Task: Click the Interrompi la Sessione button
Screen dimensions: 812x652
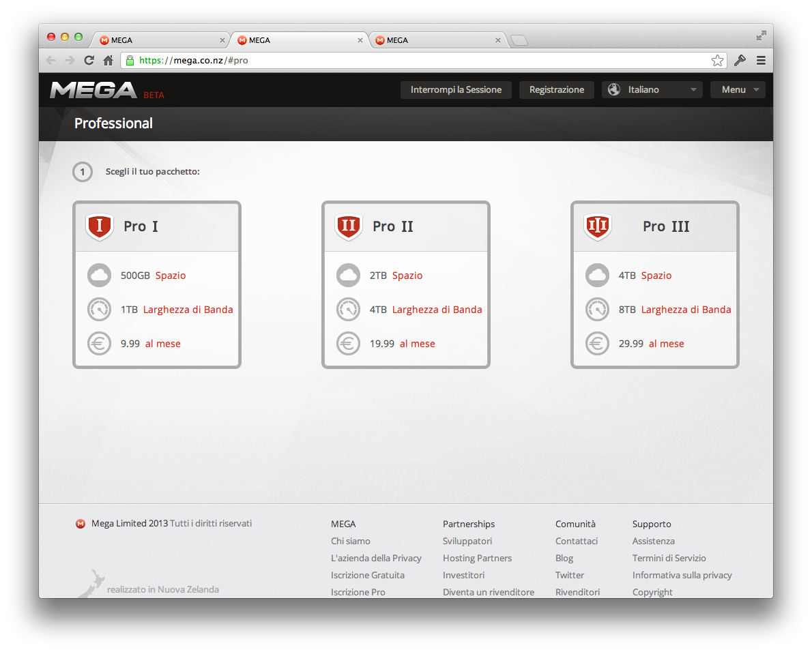Action: coord(456,90)
